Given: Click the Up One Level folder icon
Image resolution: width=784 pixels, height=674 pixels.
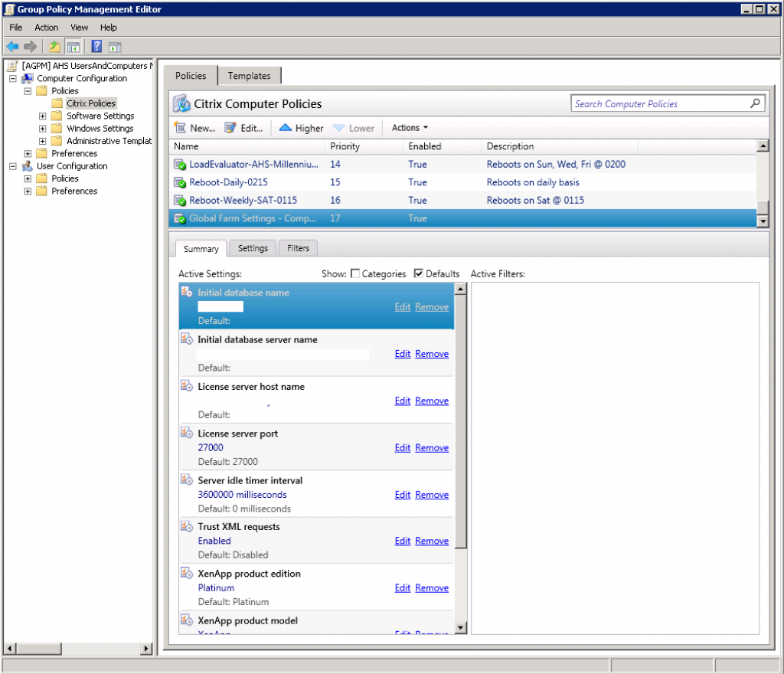Looking at the screenshot, I should tap(55, 47).
